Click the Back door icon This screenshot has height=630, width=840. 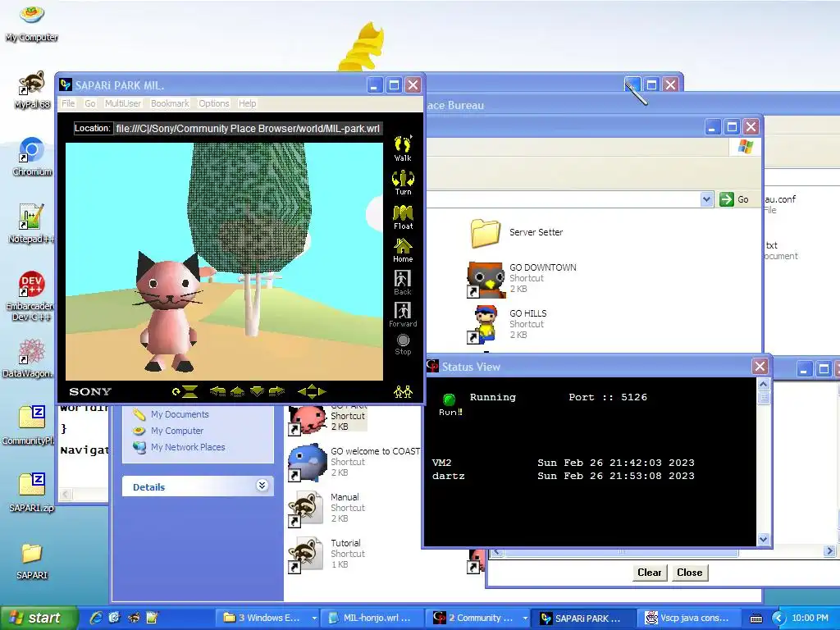coord(402,282)
